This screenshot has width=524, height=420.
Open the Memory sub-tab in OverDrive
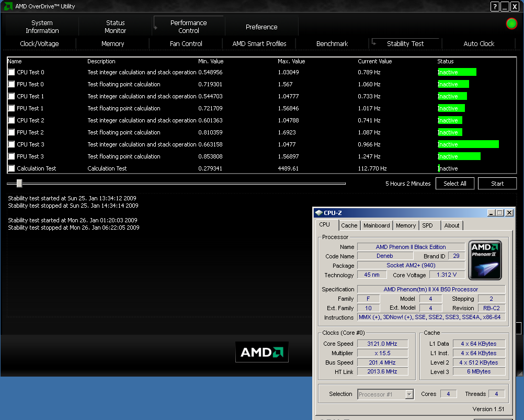tap(112, 44)
